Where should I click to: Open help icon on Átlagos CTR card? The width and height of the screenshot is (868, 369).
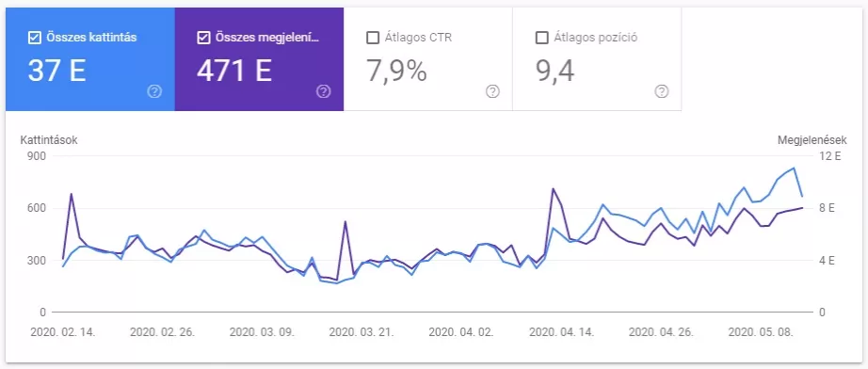(x=492, y=92)
